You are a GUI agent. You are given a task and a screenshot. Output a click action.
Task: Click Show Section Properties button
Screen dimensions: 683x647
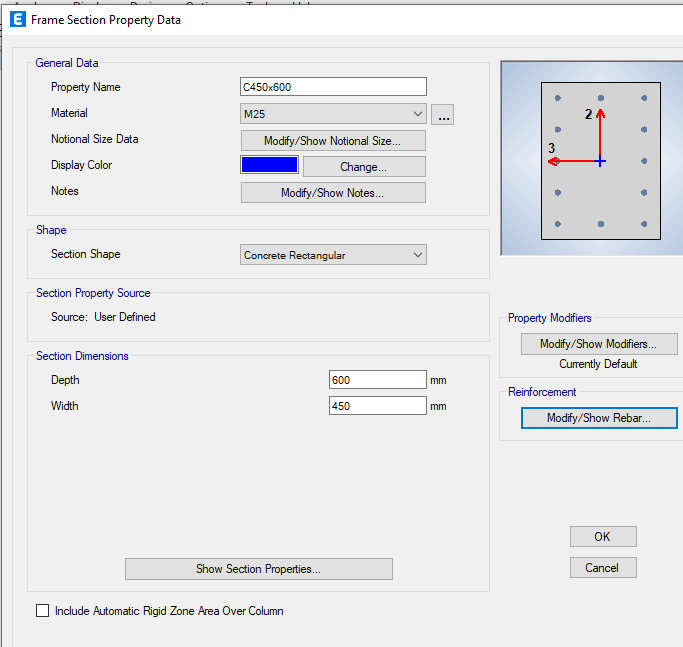point(259,569)
